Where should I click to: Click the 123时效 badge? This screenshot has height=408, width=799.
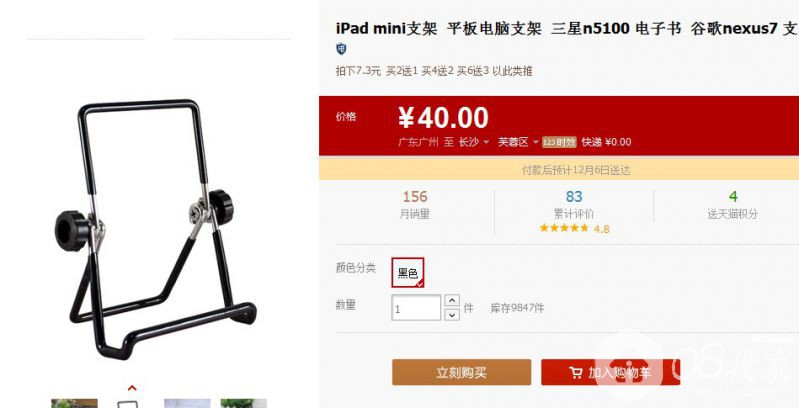(559, 142)
